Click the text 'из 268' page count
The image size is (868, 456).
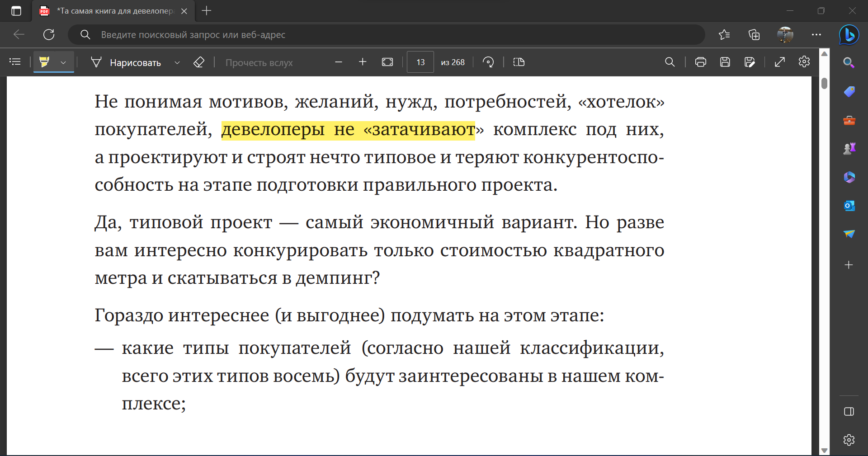[453, 62]
